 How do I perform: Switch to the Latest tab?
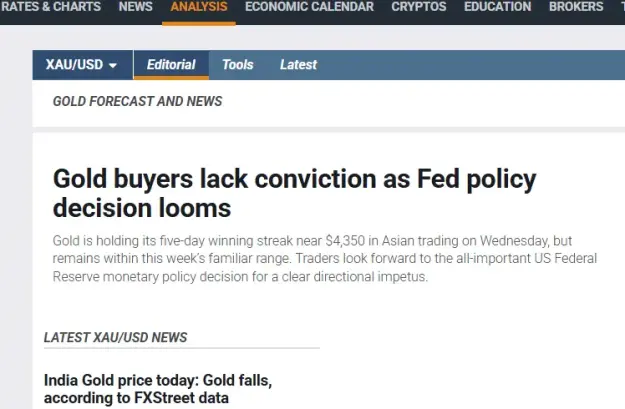(299, 65)
